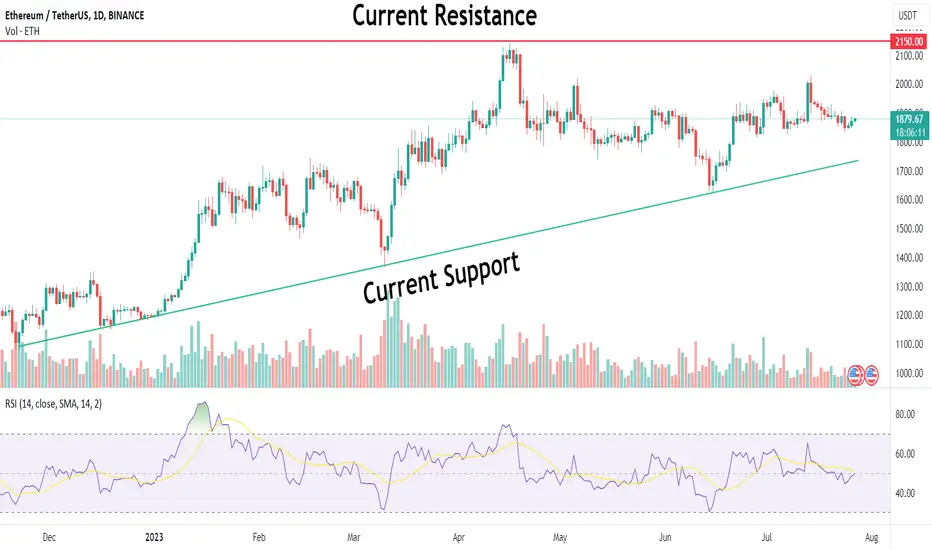Click the Apr label on time axis
Screen dimensions: 932x550
[458, 538]
